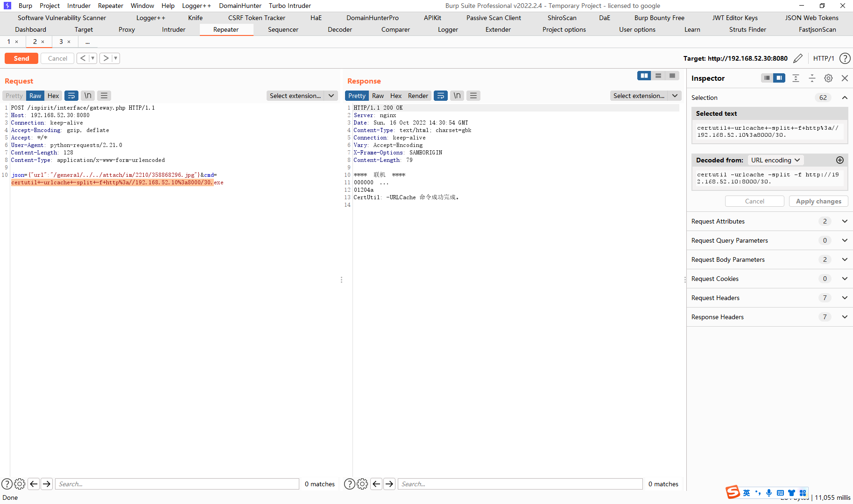
Task: Open the Decoder tab
Action: tap(340, 29)
